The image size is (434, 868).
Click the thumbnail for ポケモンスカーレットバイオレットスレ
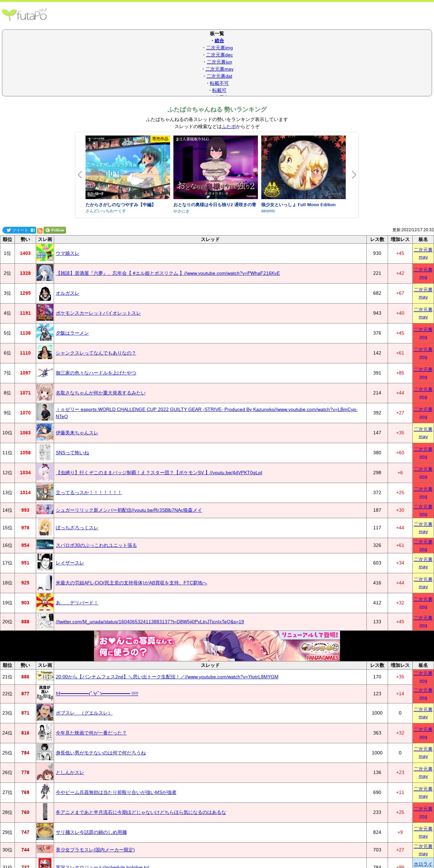click(45, 313)
